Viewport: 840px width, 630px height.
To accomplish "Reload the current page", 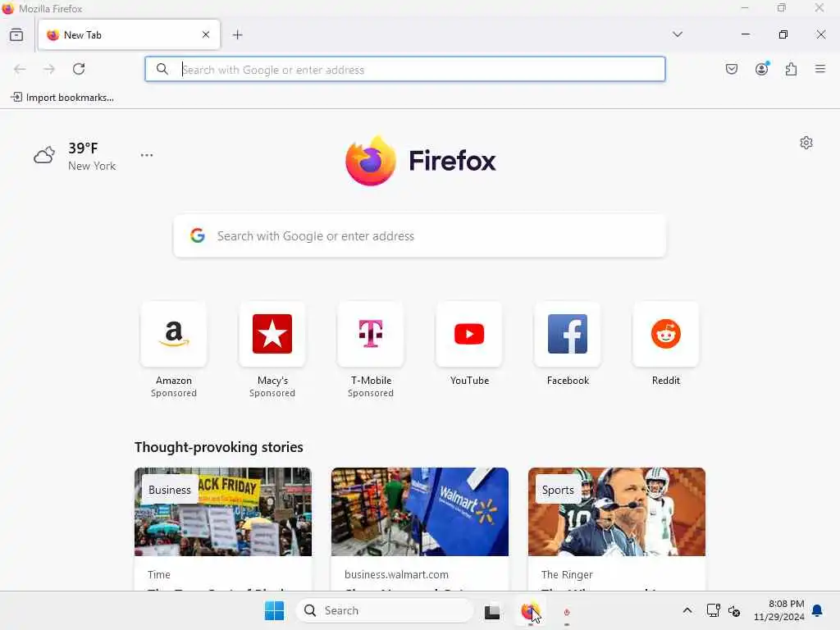I will 79,69.
